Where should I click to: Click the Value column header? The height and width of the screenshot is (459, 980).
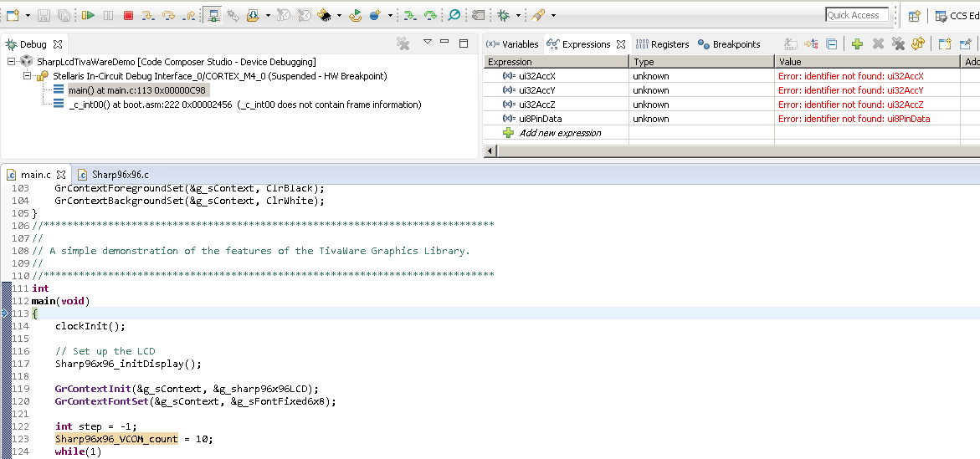867,62
